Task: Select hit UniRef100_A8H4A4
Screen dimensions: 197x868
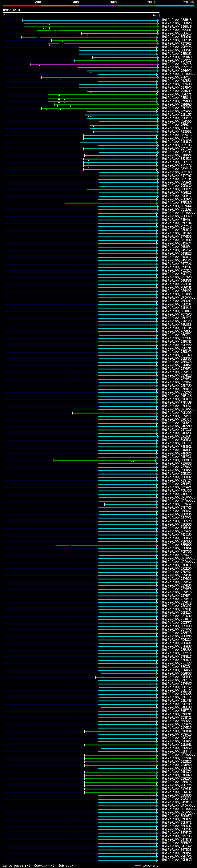Action: (177, 220)
